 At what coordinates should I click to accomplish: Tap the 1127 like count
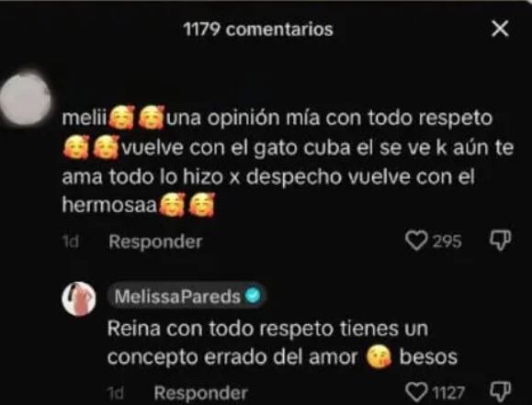pyautogui.click(x=449, y=393)
